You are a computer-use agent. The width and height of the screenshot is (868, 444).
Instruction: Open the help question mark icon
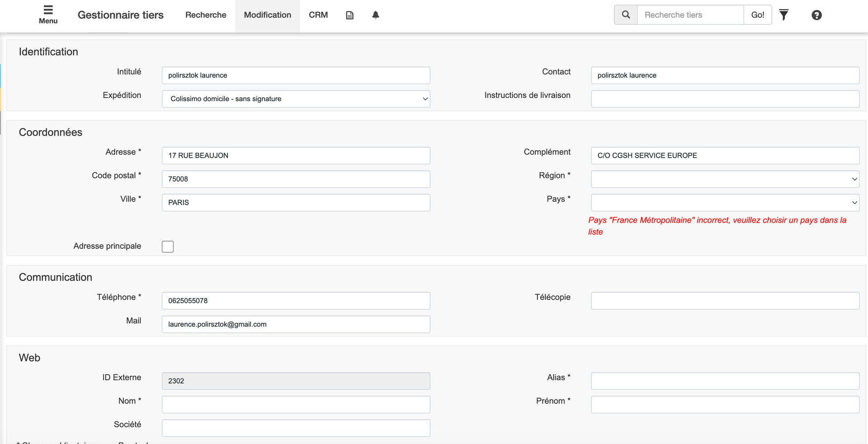point(816,15)
